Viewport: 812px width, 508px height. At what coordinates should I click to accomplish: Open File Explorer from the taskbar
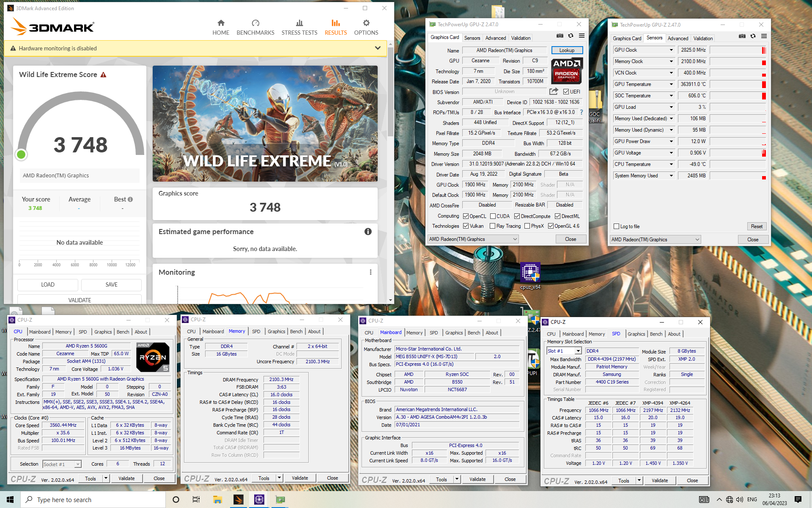point(217,500)
